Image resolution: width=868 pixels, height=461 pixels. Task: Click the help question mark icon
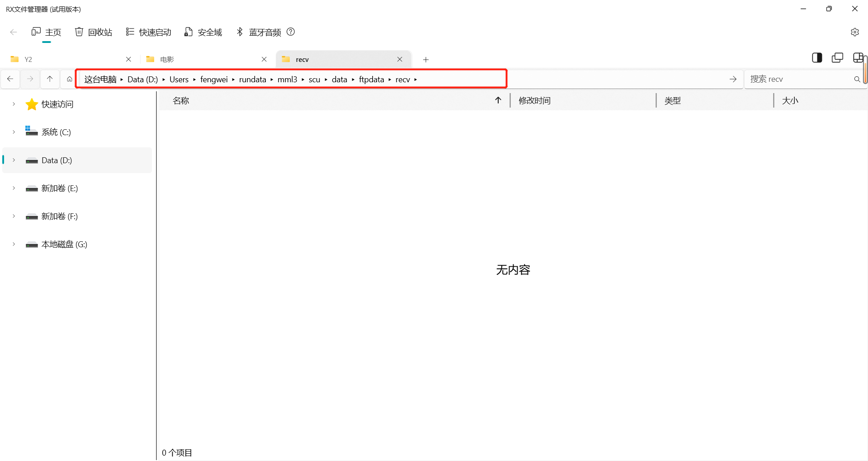tap(291, 32)
